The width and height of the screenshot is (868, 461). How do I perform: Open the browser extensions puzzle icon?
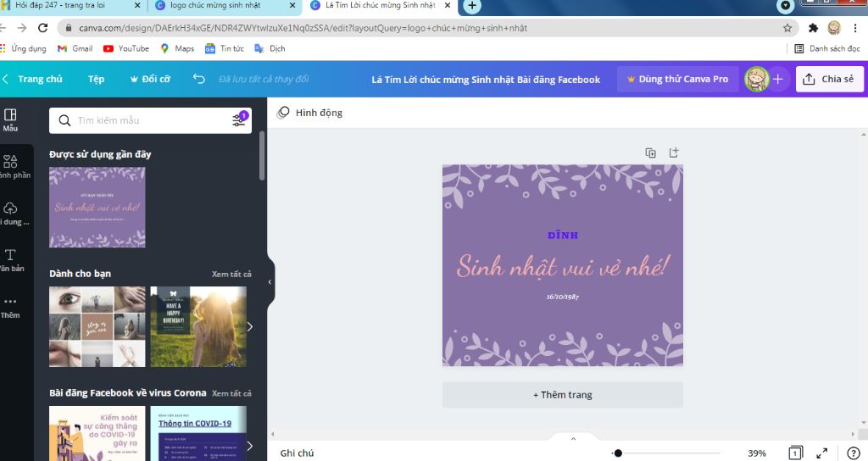(813, 28)
